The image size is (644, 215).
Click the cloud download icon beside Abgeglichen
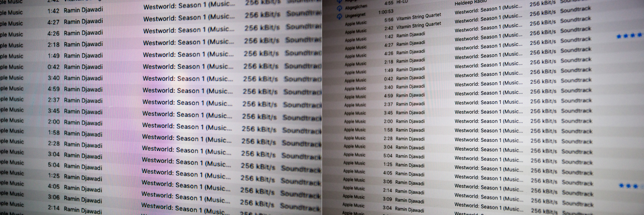coord(339,8)
